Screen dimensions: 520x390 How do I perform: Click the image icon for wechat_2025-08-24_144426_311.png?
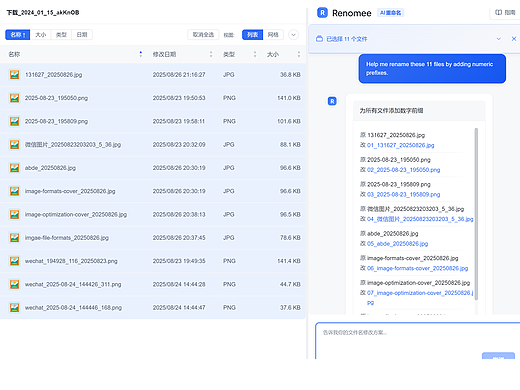click(x=14, y=284)
